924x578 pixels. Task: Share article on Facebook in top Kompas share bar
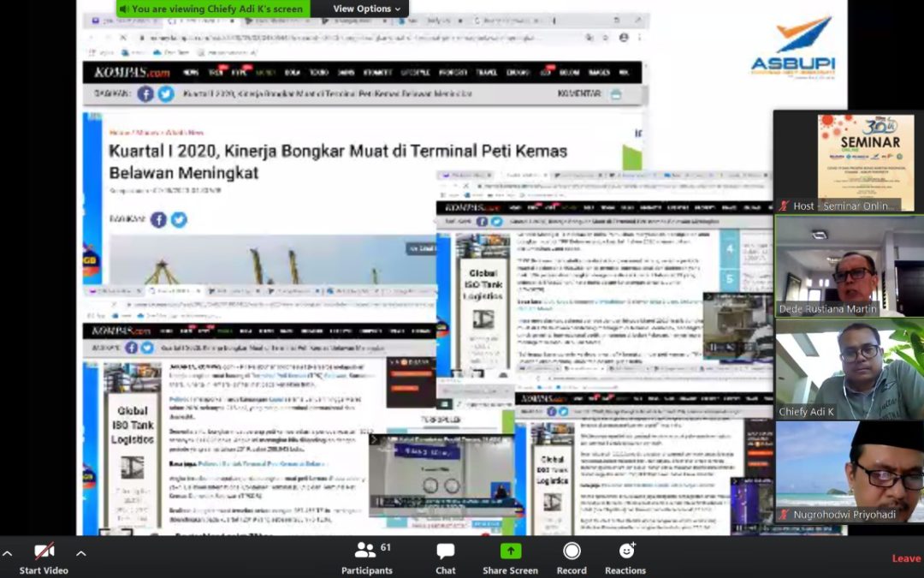(145, 94)
